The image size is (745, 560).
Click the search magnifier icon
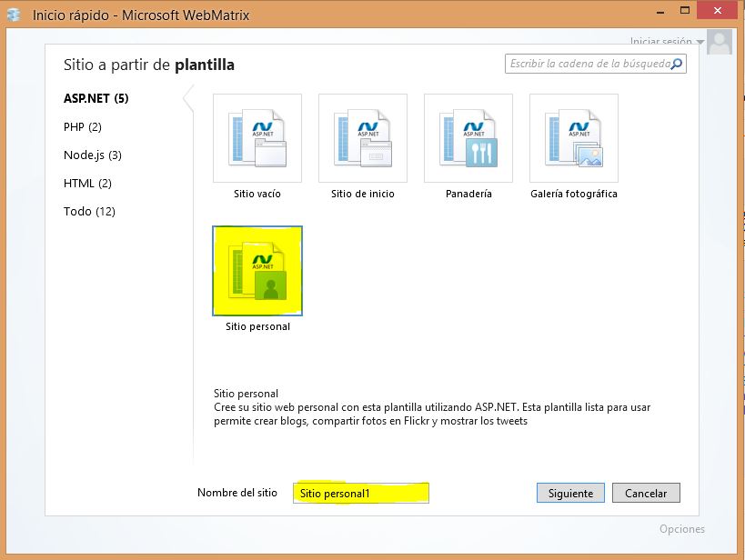[676, 64]
